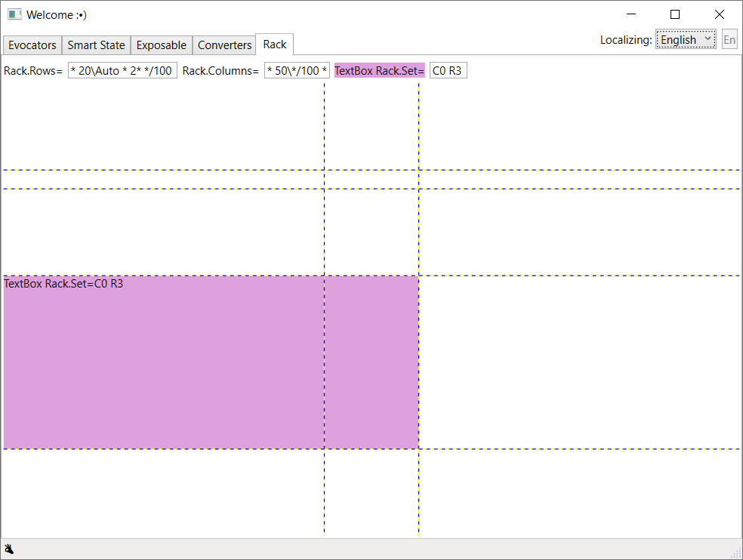Open the Localizing language dropdown
Viewport: 743px width, 560px height.
[686, 40]
